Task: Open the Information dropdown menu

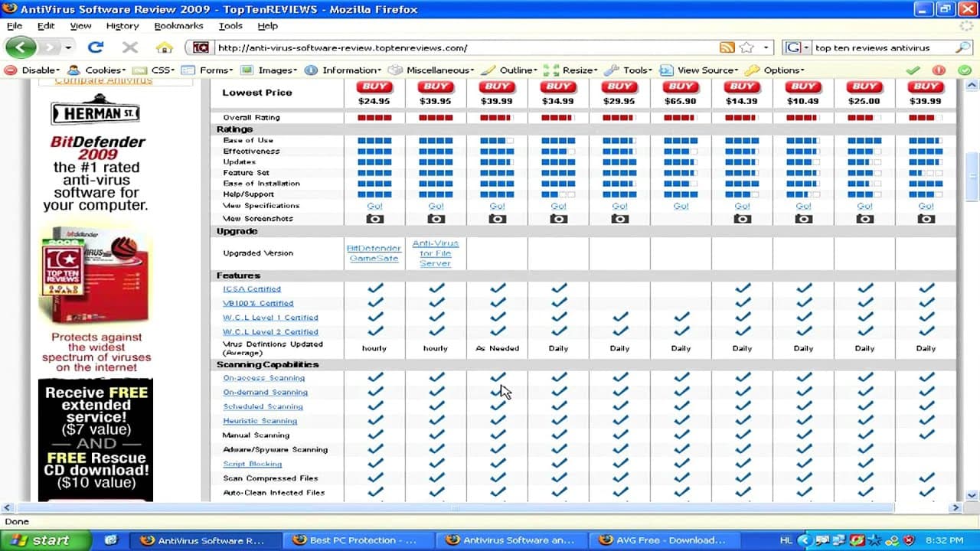Action: [341, 70]
